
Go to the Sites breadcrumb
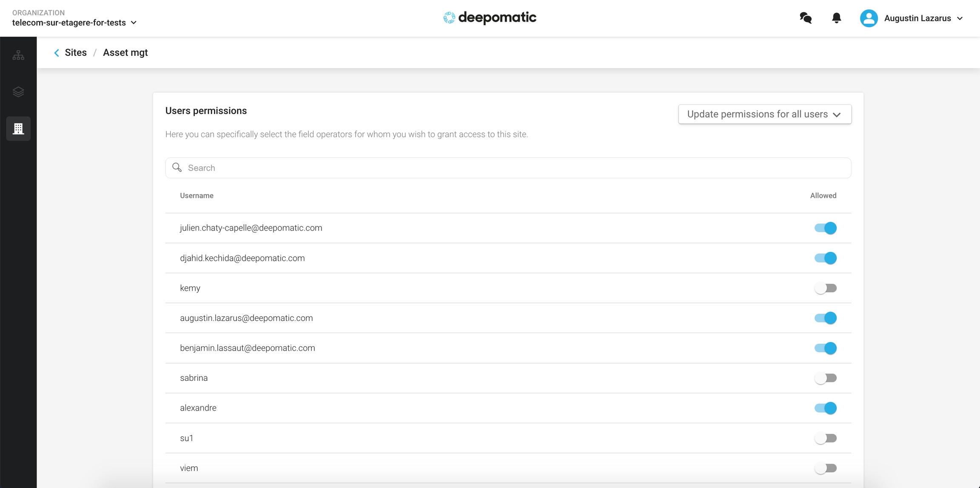point(76,53)
